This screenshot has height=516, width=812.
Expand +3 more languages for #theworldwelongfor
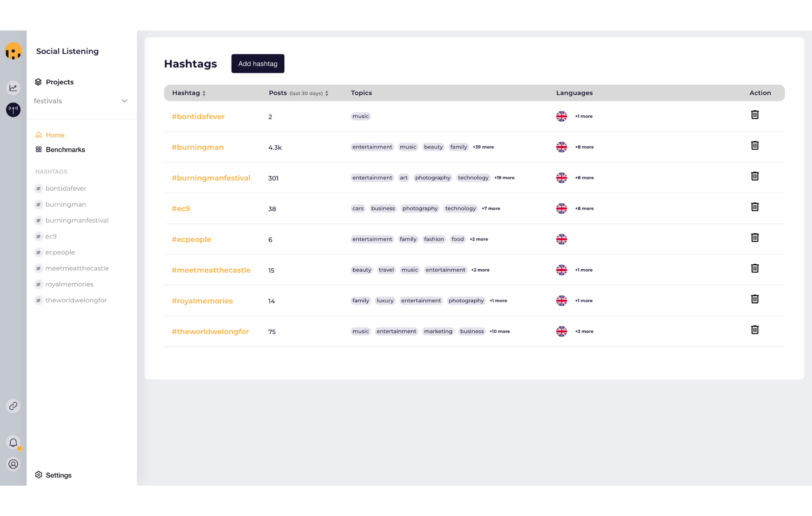coord(584,332)
